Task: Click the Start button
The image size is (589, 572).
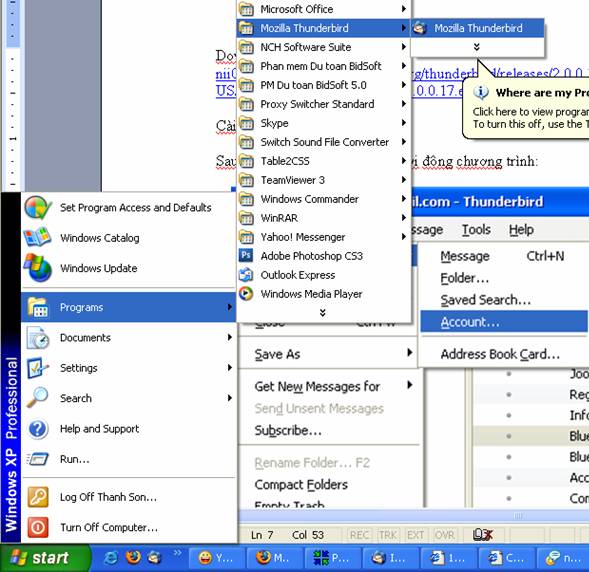Action: pyautogui.click(x=45, y=558)
